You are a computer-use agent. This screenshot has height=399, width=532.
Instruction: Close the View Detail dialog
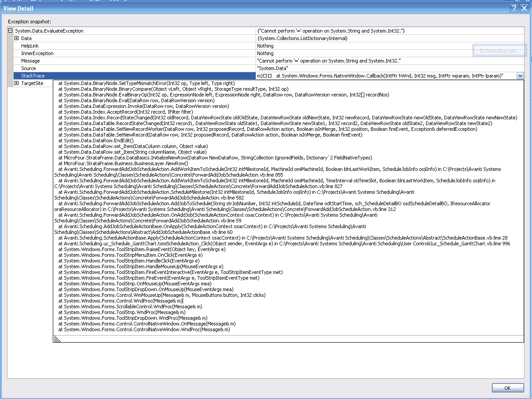[524, 8]
